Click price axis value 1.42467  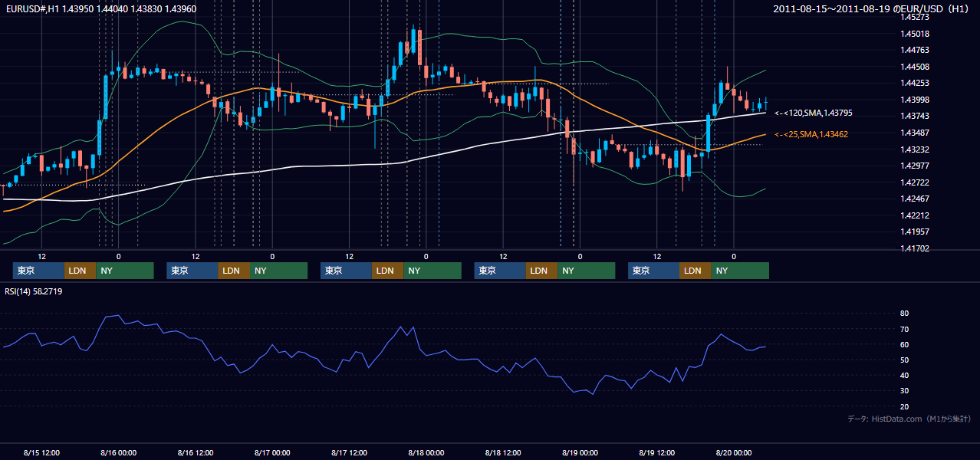tap(915, 199)
